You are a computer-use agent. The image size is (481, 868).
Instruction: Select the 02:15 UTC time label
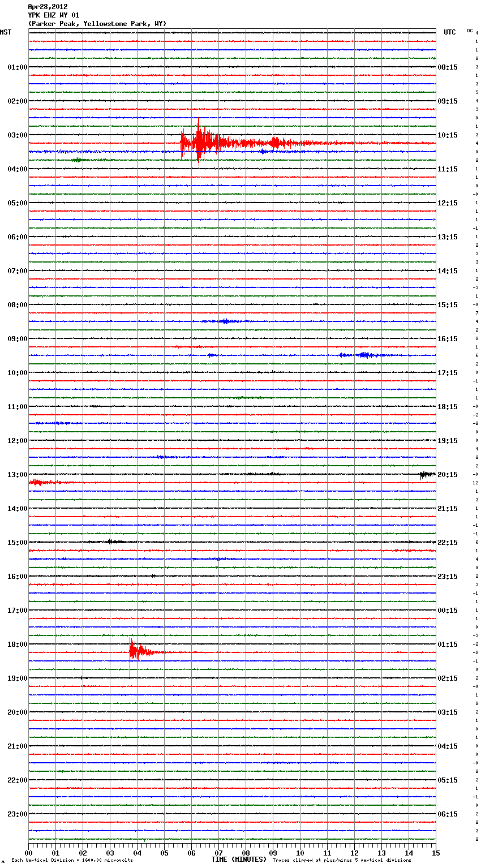click(448, 678)
